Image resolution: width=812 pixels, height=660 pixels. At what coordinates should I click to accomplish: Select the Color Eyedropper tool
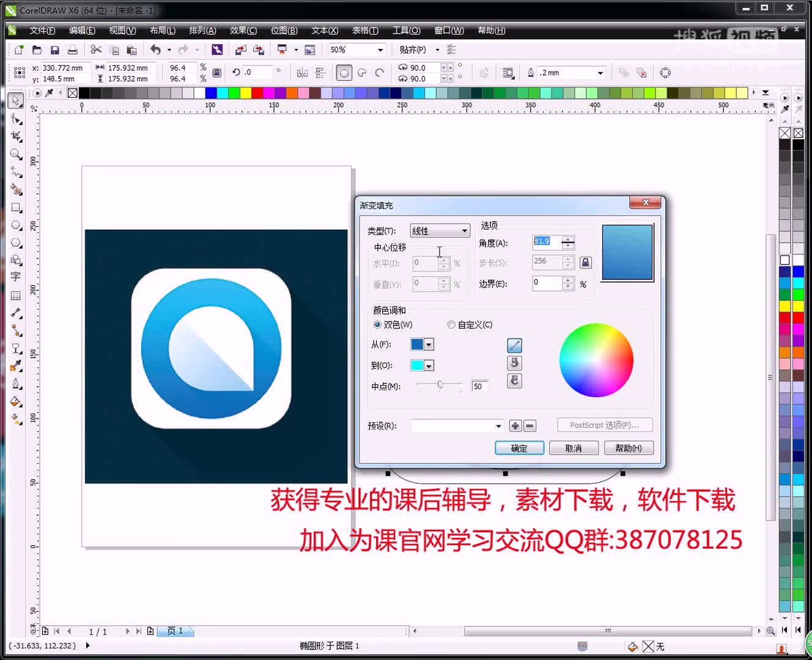[x=16, y=366]
